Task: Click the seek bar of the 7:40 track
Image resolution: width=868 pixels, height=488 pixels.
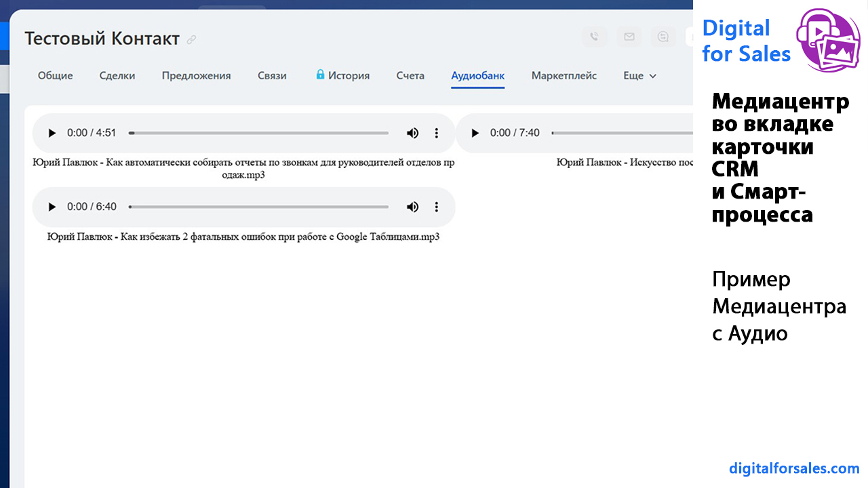Action: click(x=623, y=133)
